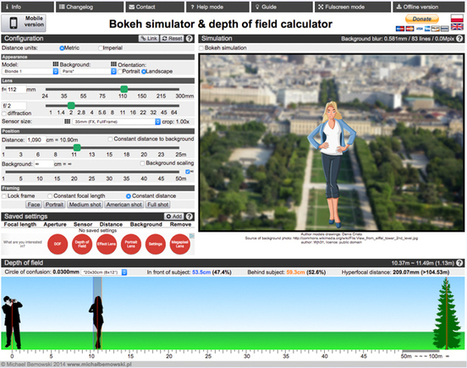This screenshot has width=467, height=368.
Task: Click the Reset configuration button
Action: (x=172, y=38)
